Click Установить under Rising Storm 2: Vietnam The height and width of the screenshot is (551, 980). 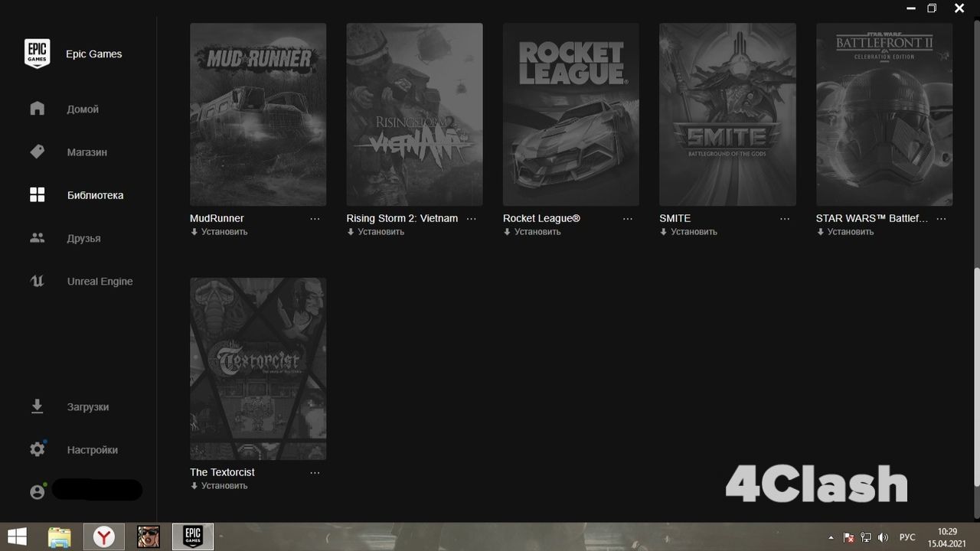click(381, 232)
